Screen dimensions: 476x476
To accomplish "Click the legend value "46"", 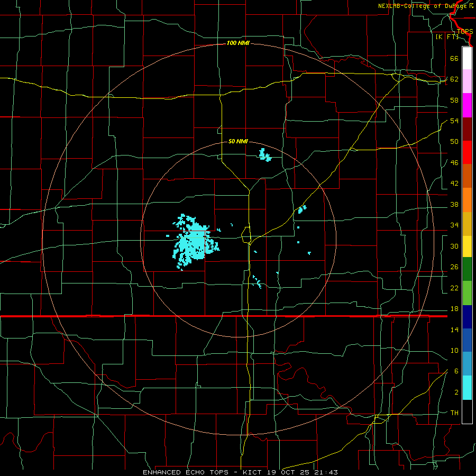I will [x=454, y=163].
